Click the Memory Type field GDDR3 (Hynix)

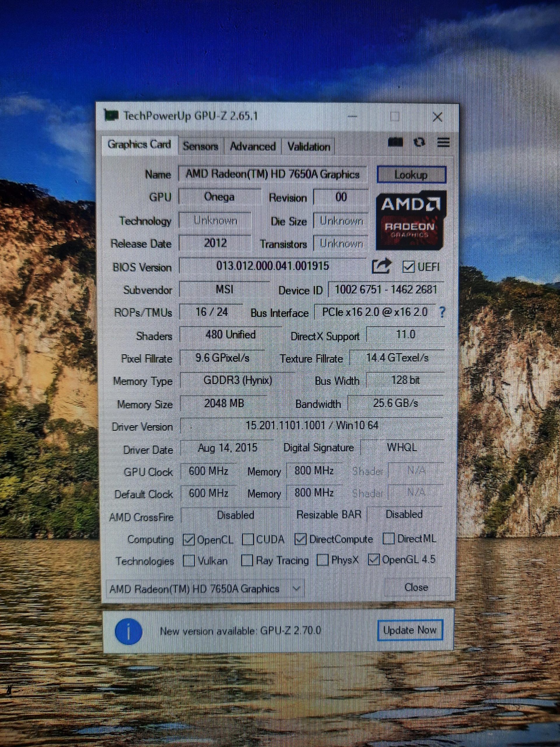(x=238, y=380)
